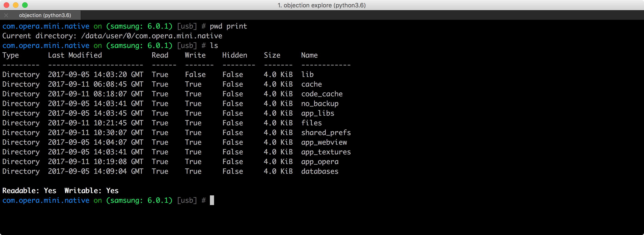This screenshot has width=644, height=235.
Task: Click the Hidden 'False' value in cache row
Action: (x=233, y=84)
